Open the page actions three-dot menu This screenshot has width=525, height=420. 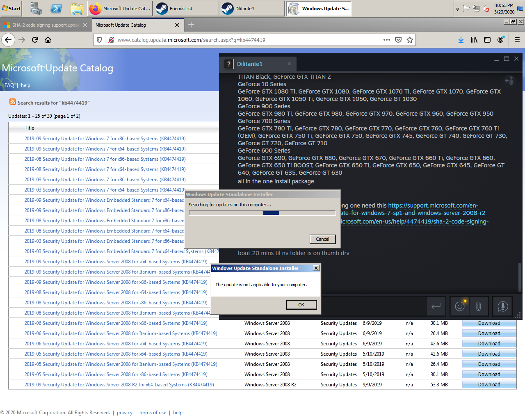[x=387, y=40]
